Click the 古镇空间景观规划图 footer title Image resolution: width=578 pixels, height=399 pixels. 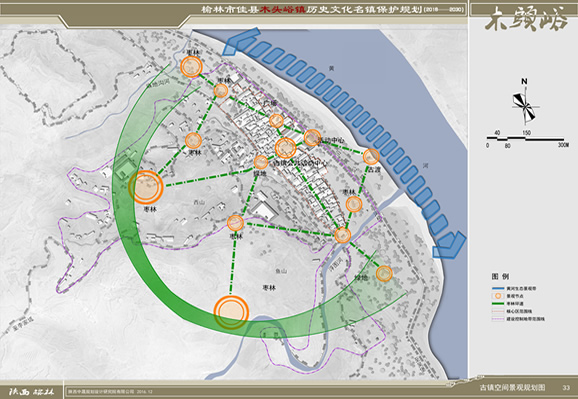coord(512,387)
